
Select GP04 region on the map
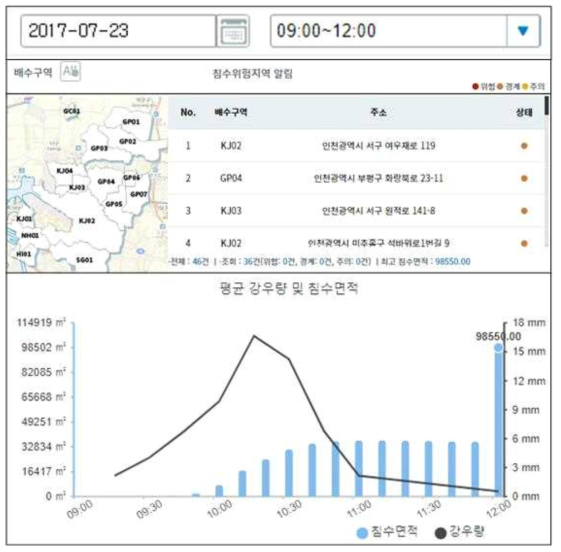[106, 182]
